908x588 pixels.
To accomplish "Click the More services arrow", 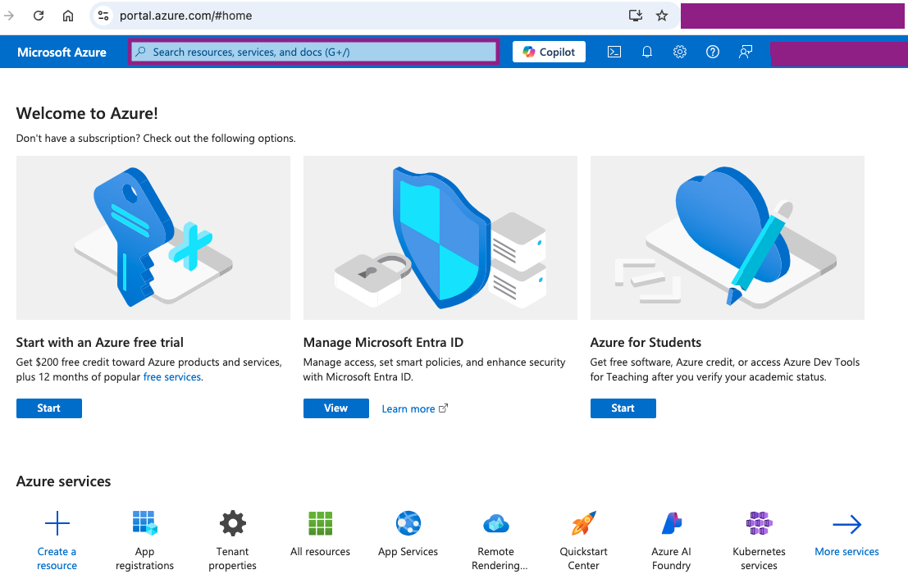I will tap(847, 524).
